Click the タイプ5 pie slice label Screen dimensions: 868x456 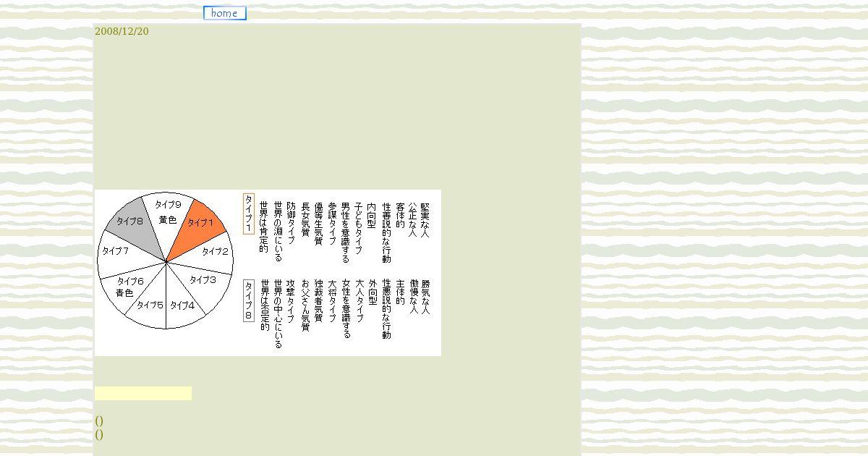150,305
